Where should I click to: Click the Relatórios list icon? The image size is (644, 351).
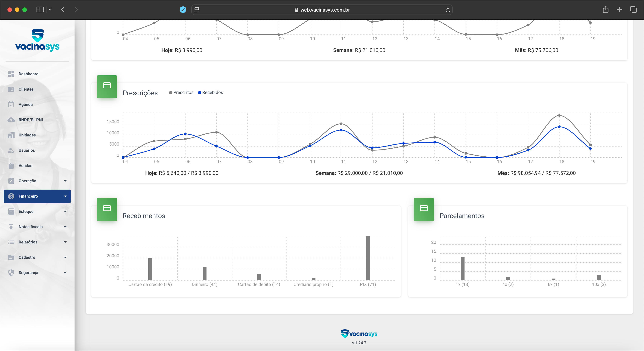[11, 242]
